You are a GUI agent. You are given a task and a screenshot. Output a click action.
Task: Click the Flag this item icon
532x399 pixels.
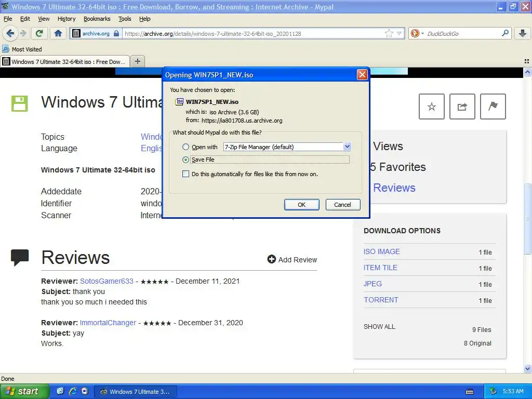click(493, 107)
